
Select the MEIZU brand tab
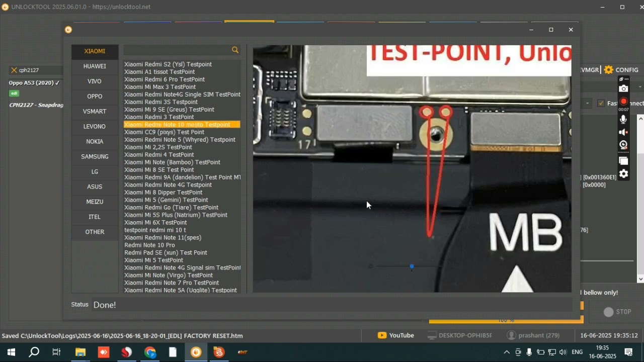(95, 202)
